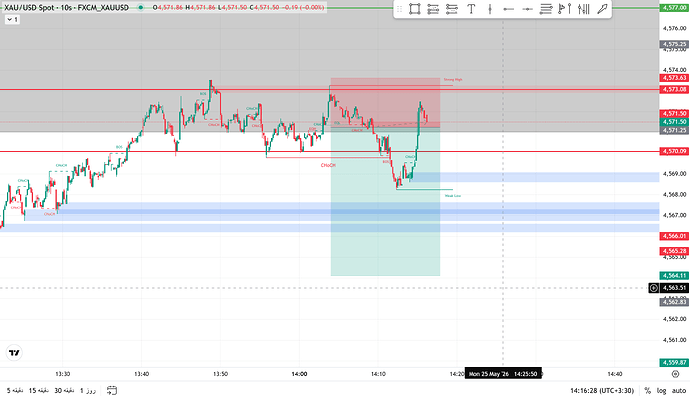Open the timezone menu showing UTC+3:30
690x396 pixels.
pos(602,390)
